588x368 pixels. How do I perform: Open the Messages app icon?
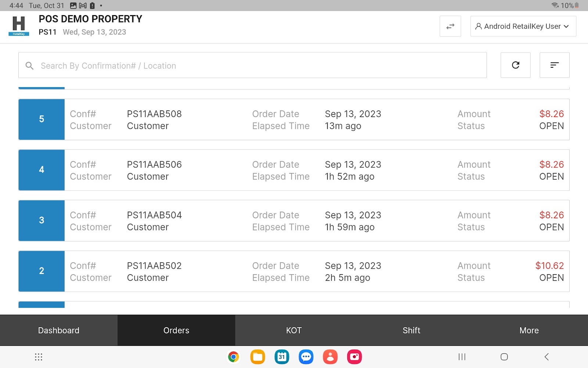coord(306,357)
